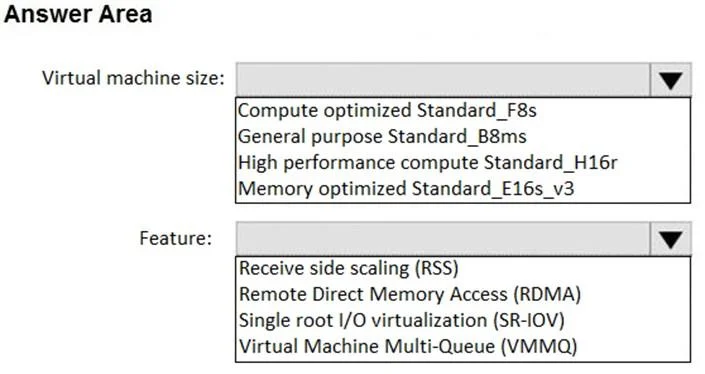Click the Answer Area heading
This screenshot has width=705, height=374.
click(78, 14)
